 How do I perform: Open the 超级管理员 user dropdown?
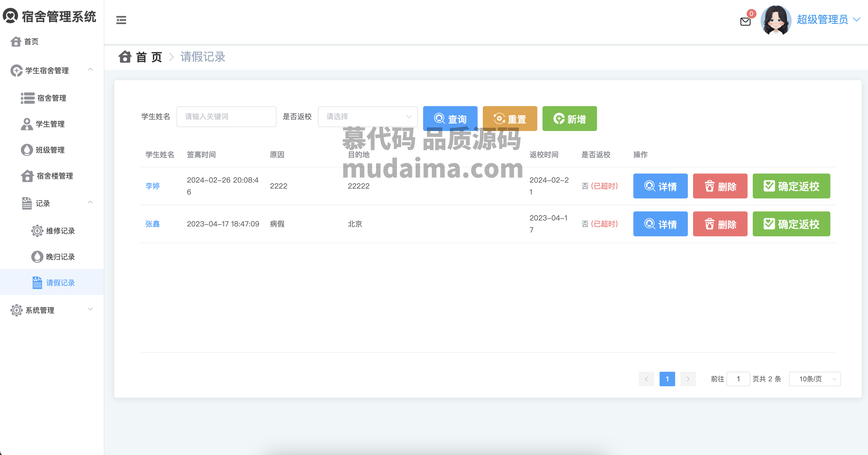tap(828, 19)
